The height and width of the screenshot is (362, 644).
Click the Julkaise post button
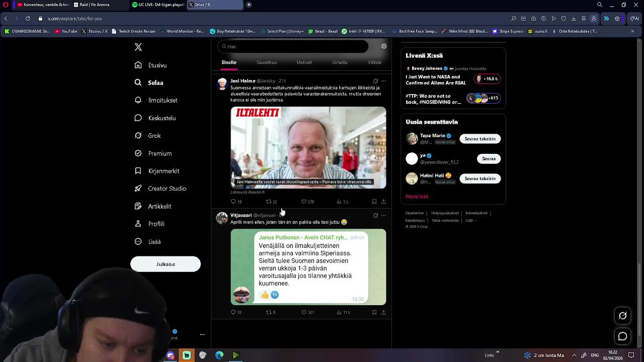tap(166, 264)
